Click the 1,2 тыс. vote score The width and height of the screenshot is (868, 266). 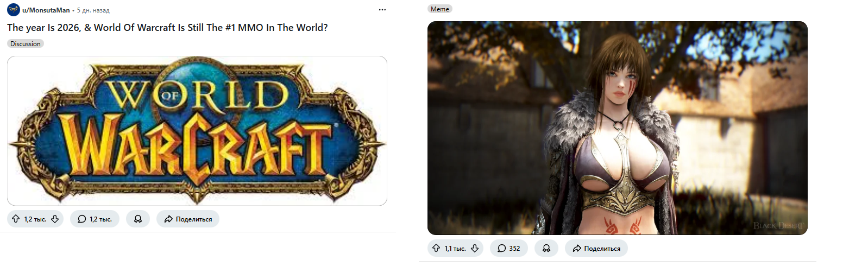pos(35,219)
